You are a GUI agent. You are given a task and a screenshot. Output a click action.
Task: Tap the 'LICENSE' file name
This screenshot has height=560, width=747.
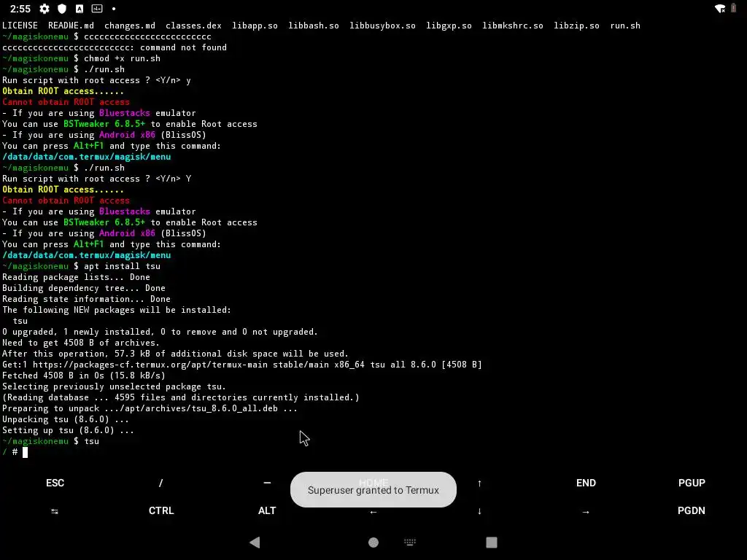pyautogui.click(x=20, y=26)
